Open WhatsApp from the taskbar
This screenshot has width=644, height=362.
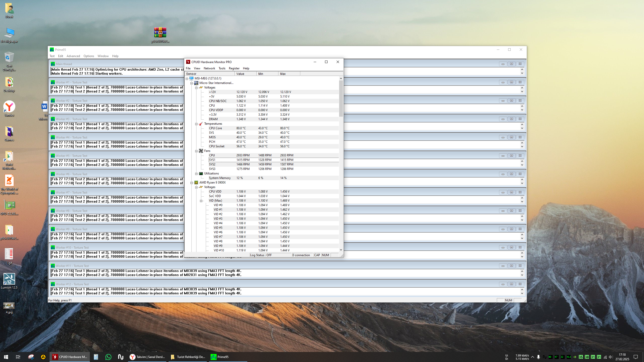(x=108, y=357)
